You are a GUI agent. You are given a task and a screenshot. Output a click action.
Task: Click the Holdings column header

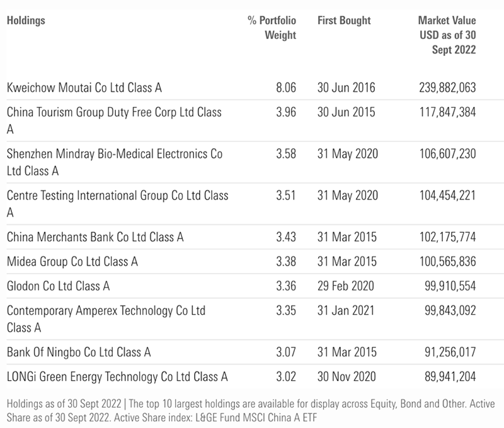(x=26, y=20)
